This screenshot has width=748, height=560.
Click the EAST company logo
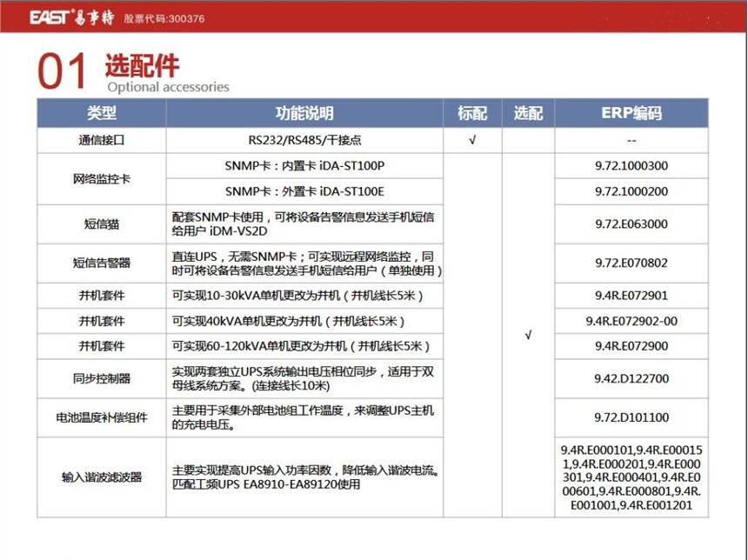click(x=70, y=17)
